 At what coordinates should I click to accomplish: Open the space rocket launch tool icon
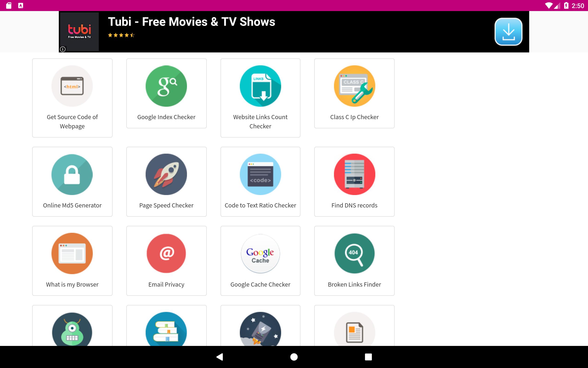click(260, 329)
